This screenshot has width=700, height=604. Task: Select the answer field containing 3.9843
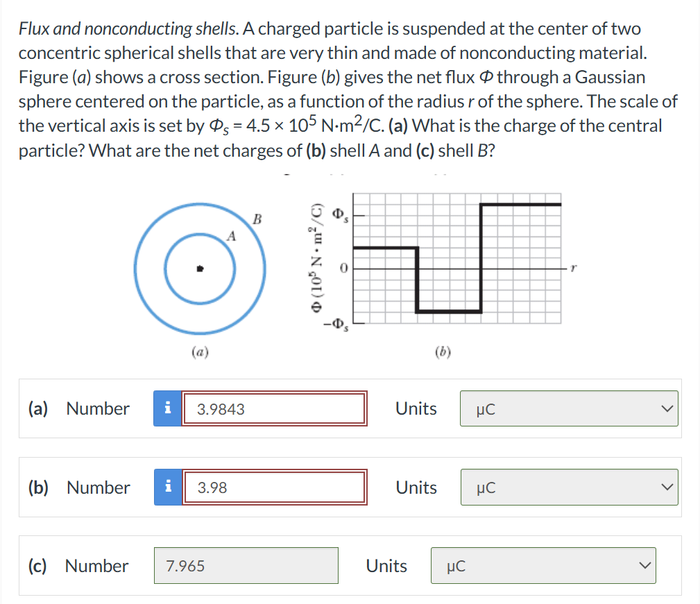click(273, 408)
